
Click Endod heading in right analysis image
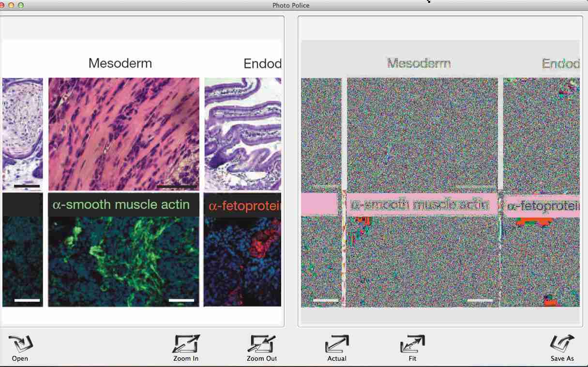[x=560, y=63]
